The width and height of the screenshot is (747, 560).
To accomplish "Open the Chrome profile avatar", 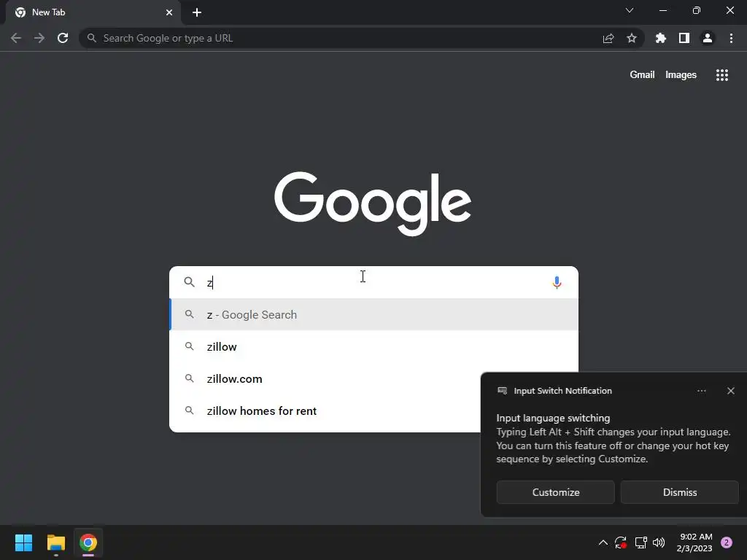I will click(708, 38).
